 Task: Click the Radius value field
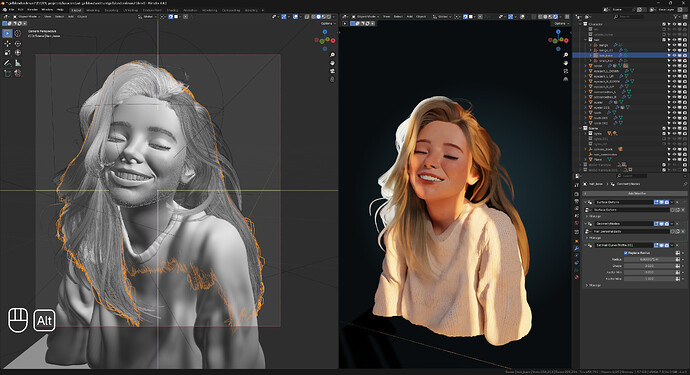pos(649,259)
